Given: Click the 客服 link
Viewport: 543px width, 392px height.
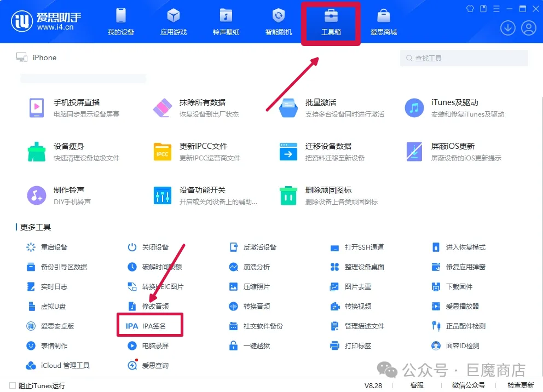Looking at the screenshot, I should (x=417, y=385).
